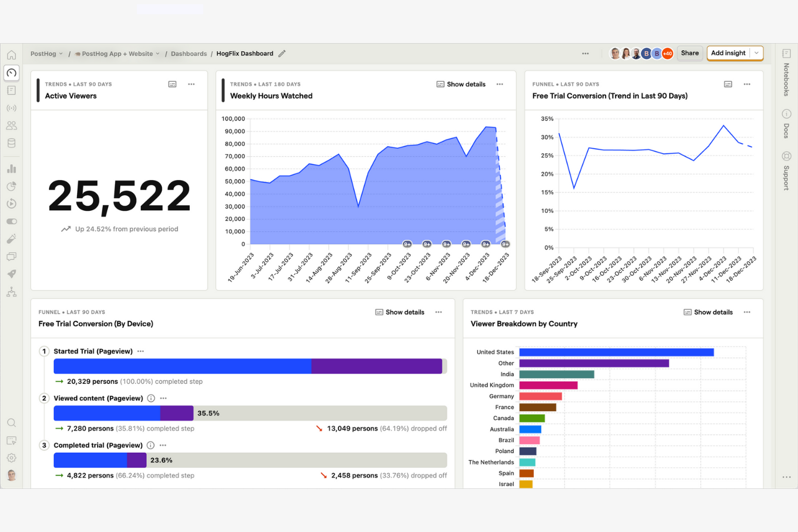Screen dimensions: 798x532
Task: Open the Persons & Groups people icon
Action: tap(11, 125)
